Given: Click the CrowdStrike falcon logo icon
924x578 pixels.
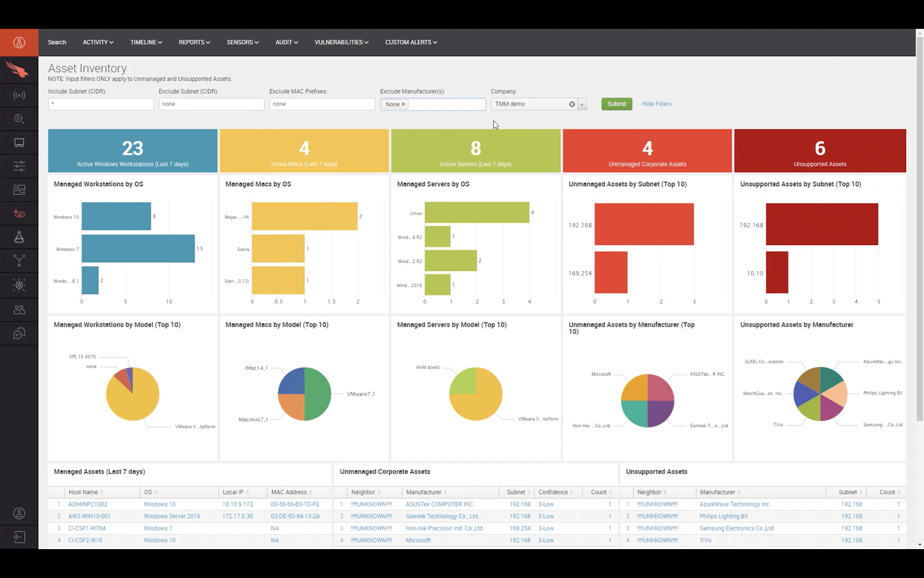Looking at the screenshot, I should [17, 70].
